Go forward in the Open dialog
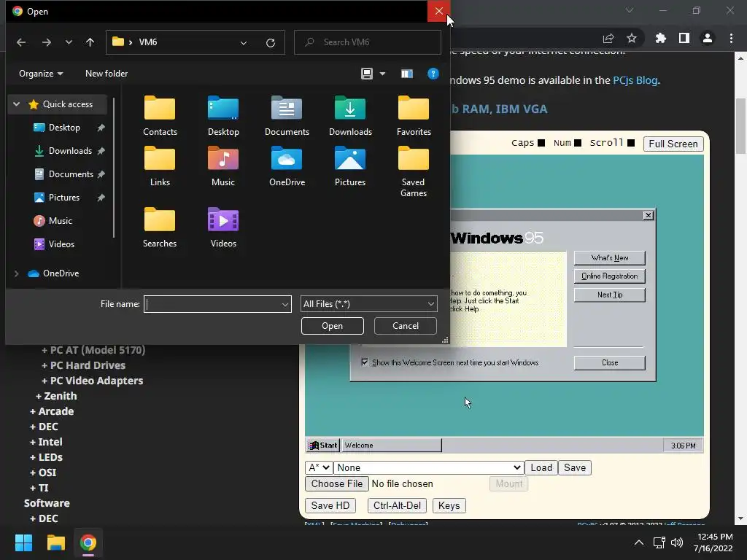Image resolution: width=747 pixels, height=560 pixels. tap(46, 42)
